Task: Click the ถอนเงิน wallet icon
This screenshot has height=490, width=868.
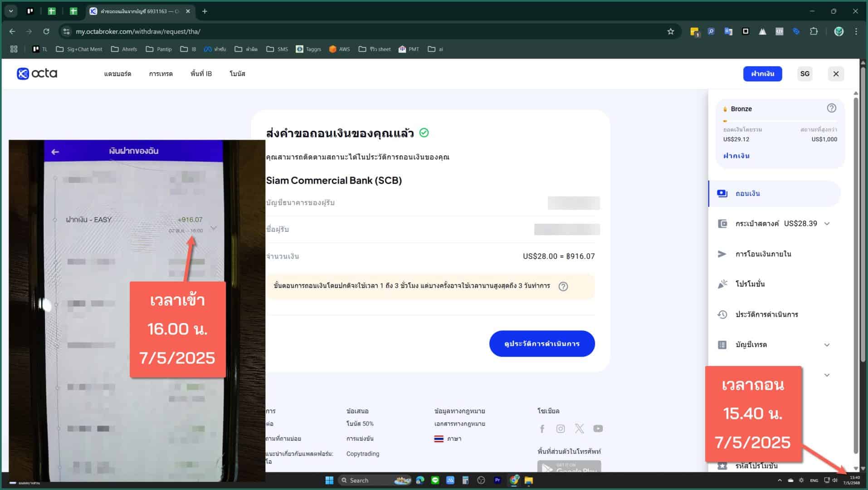Action: click(722, 193)
